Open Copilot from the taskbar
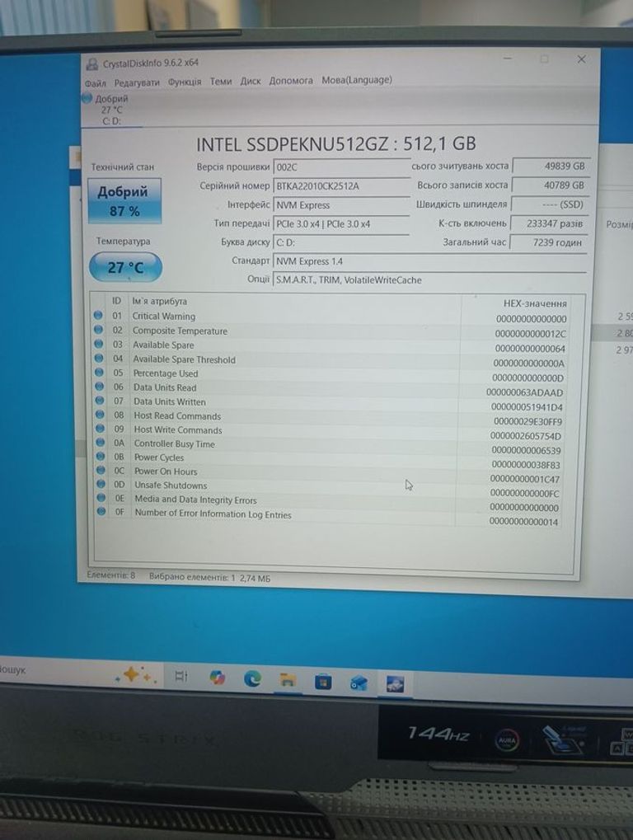Image resolution: width=633 pixels, height=840 pixels. point(217,678)
